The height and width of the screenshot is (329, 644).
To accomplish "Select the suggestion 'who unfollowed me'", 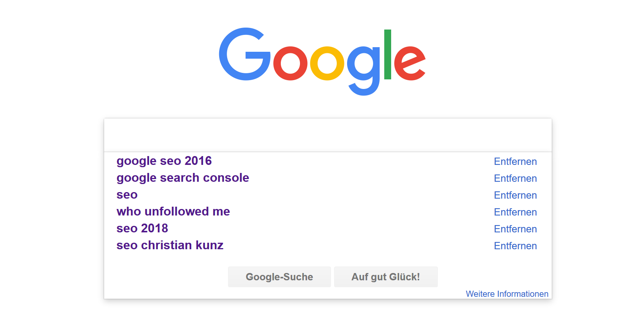I will pos(173,211).
